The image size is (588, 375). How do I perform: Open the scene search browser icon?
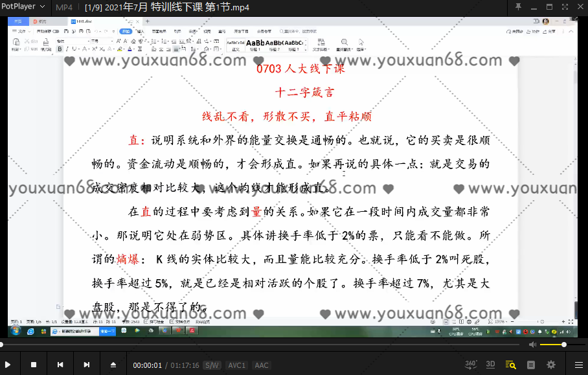point(511,364)
